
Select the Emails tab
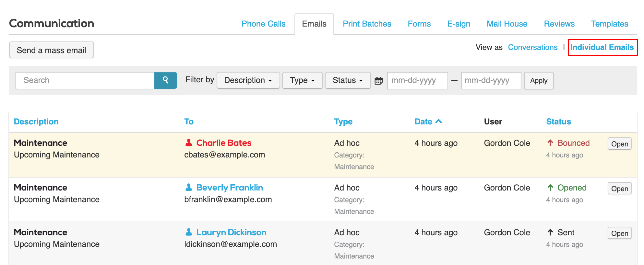(x=314, y=24)
